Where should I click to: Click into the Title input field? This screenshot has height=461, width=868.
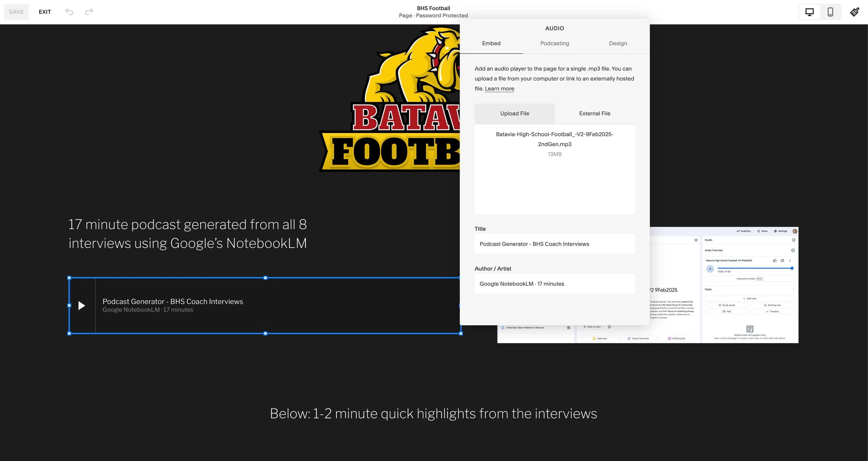click(554, 244)
